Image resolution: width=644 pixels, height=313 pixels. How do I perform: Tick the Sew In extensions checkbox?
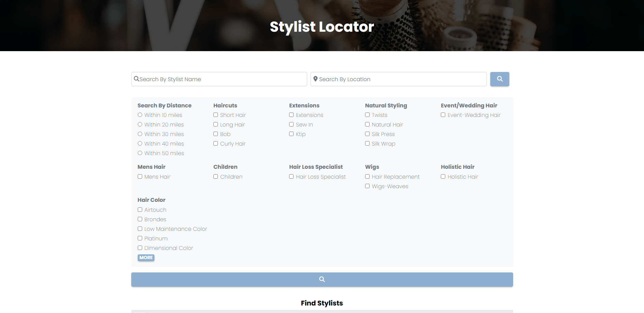[291, 124]
